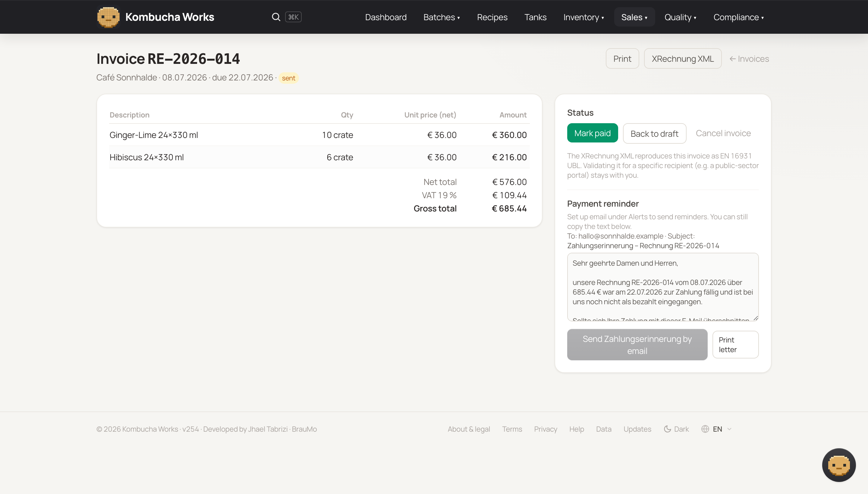Click the BrauMo text in footer

tap(304, 429)
